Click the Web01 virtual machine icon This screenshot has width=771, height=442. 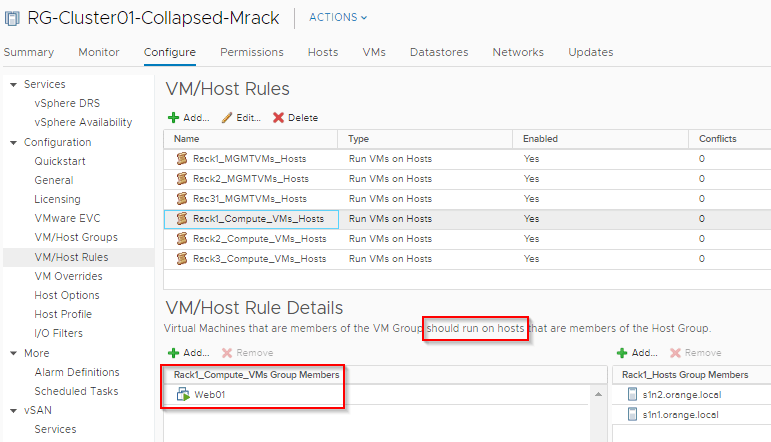[x=183, y=394]
